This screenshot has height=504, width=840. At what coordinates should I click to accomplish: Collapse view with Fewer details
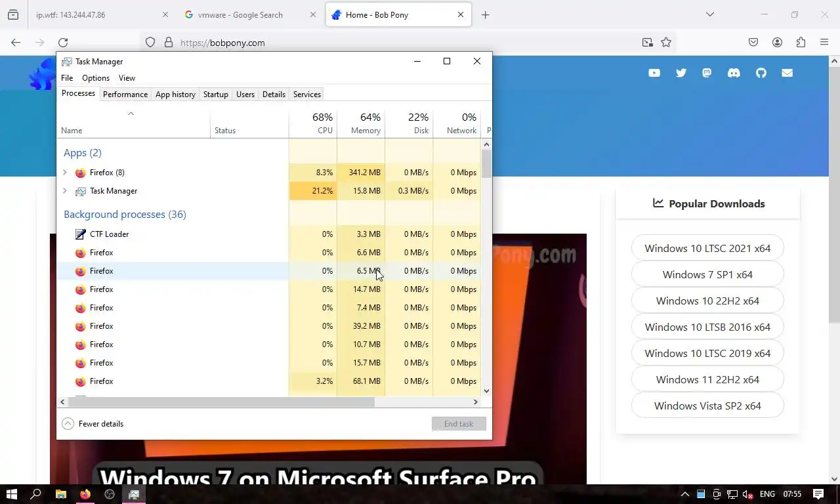pyautogui.click(x=93, y=424)
